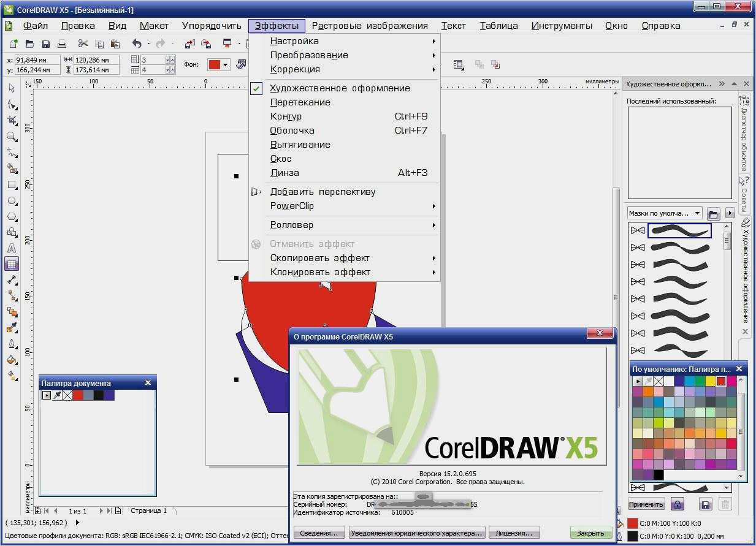The width and height of the screenshot is (756, 546).
Task: Open the Undo history dropdown arrow
Action: tap(147, 44)
